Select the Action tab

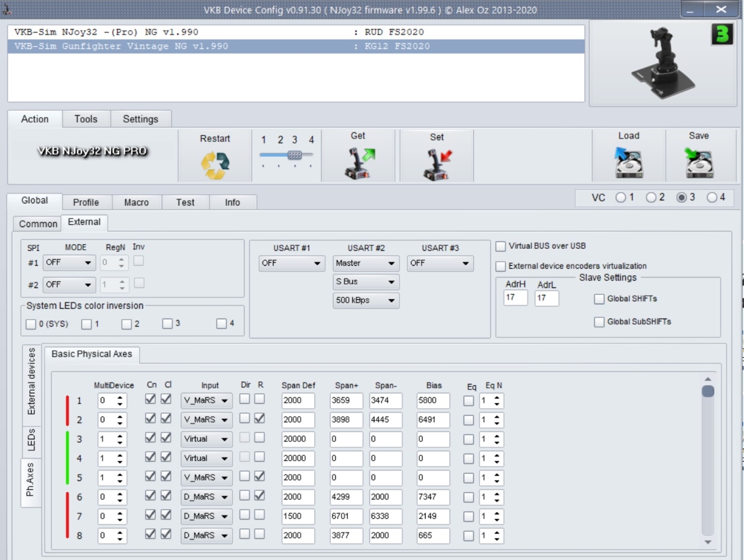[35, 119]
